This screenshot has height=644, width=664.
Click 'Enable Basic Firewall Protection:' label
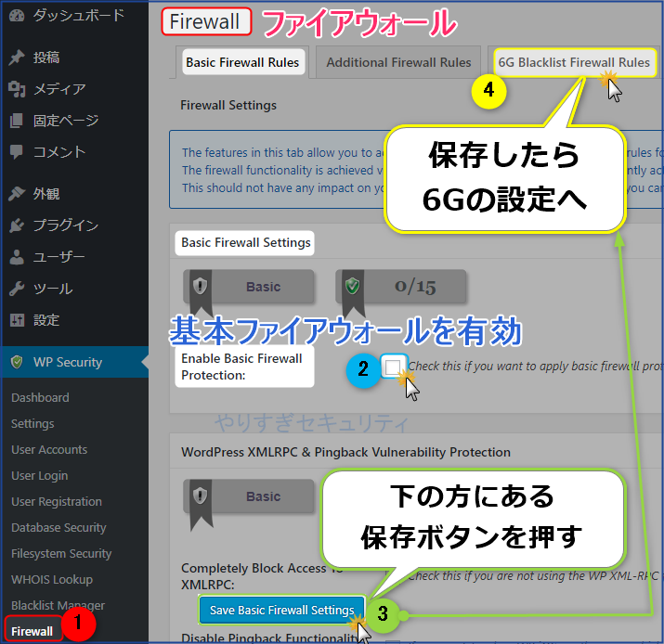(241, 367)
